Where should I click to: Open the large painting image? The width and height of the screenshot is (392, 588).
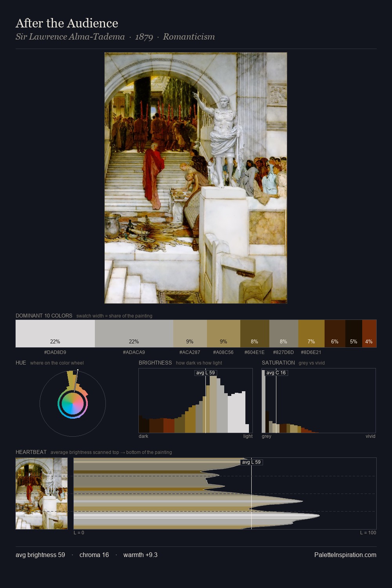(196, 178)
